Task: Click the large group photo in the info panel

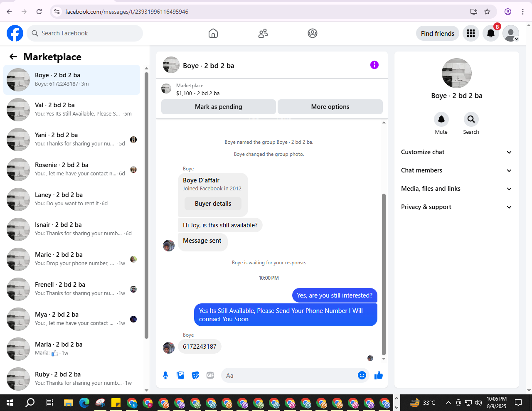Action: point(457,73)
